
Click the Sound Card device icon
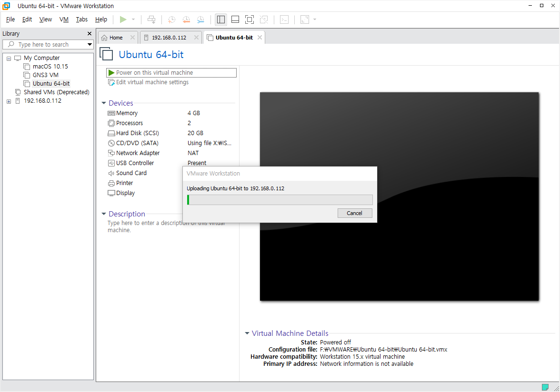111,173
